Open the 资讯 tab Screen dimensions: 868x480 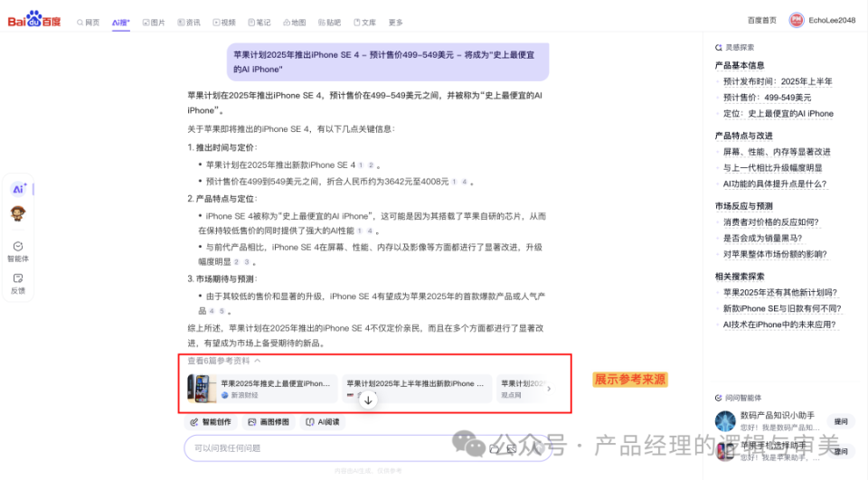[189, 23]
